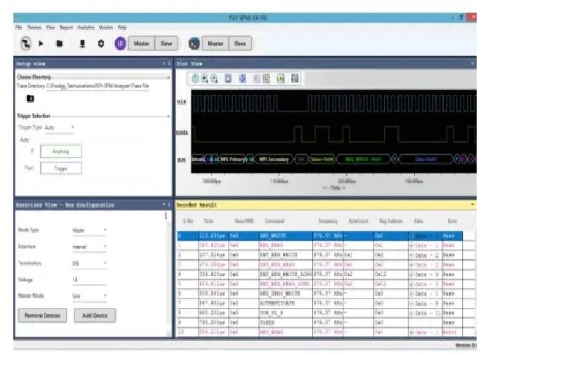Click the green 1:1 scale plot icon
The height and width of the screenshot is (372, 588).
click(280, 79)
